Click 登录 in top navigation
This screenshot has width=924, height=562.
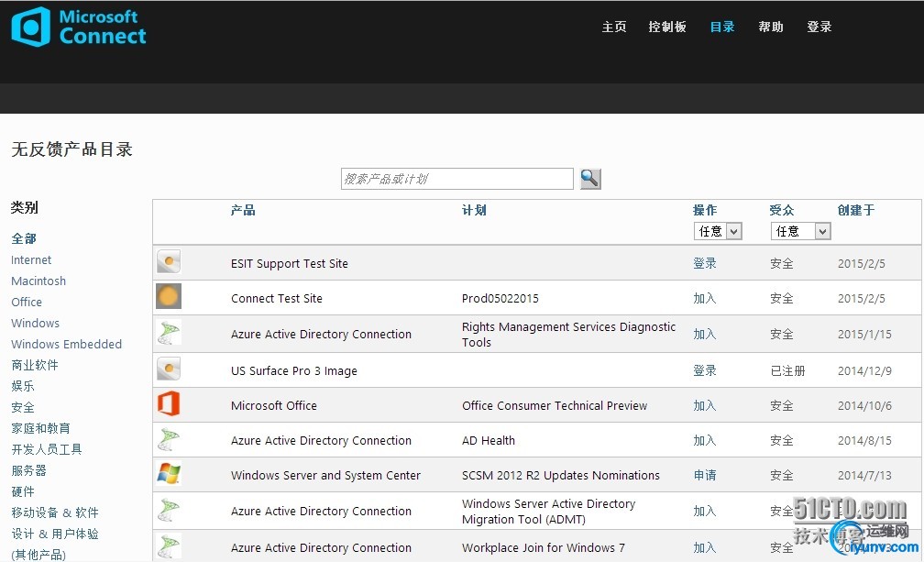coord(819,27)
